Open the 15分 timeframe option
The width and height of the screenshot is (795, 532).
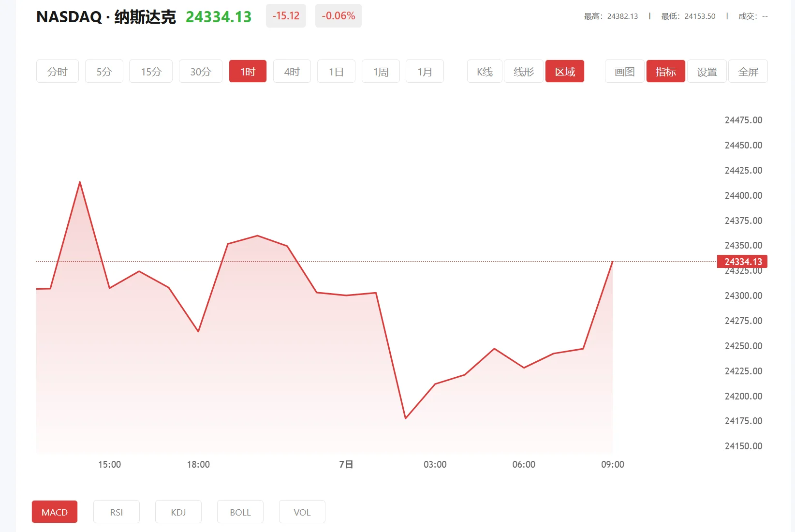tap(150, 71)
